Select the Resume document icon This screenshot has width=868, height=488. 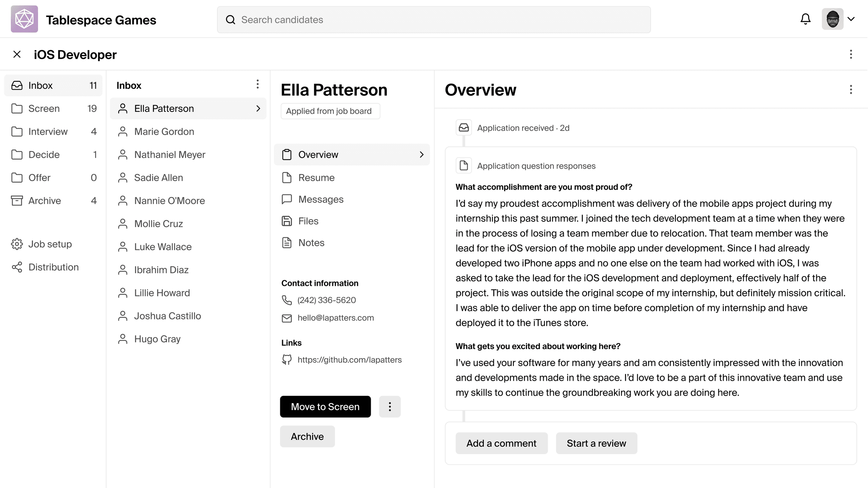(287, 177)
